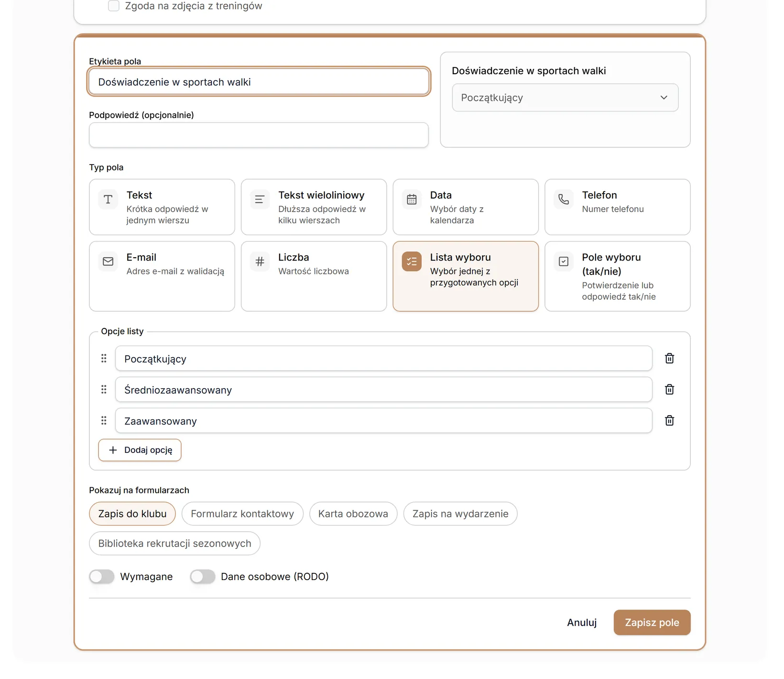The width and height of the screenshot is (784, 679).
Task: Select the Liczba type card description
Action: [314, 271]
